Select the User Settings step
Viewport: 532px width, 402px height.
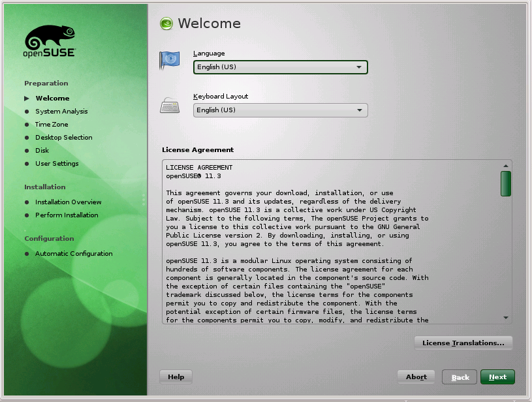[x=57, y=164]
